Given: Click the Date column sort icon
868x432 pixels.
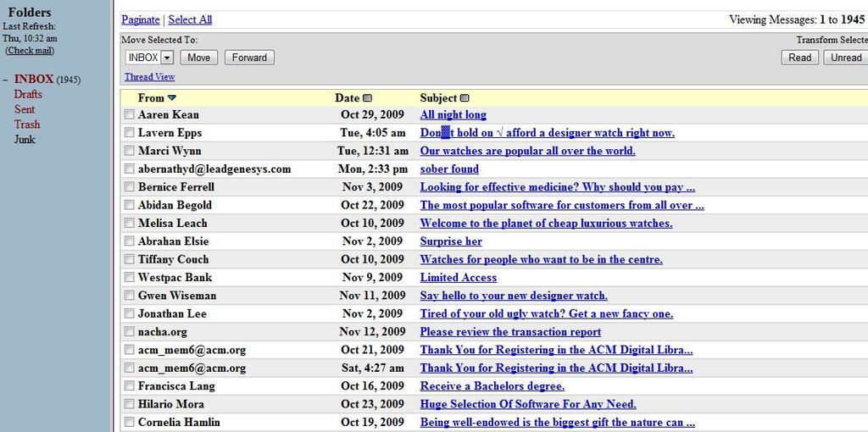Looking at the screenshot, I should pyautogui.click(x=368, y=98).
